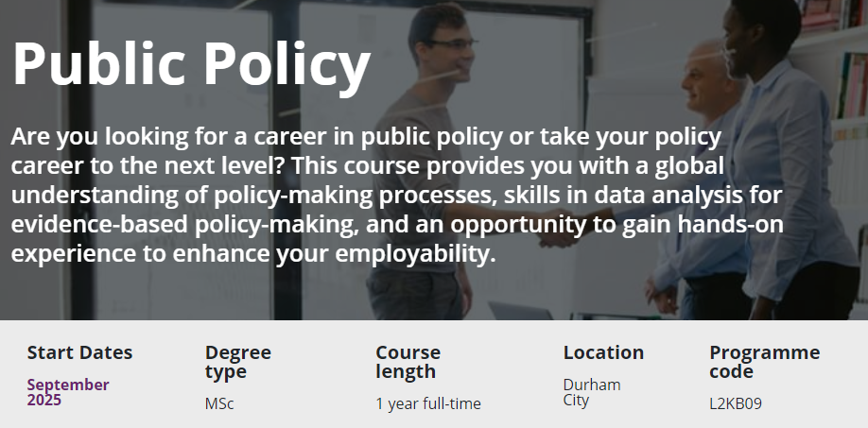Click the Programme code heading
This screenshot has width=868, height=428.
765,362
